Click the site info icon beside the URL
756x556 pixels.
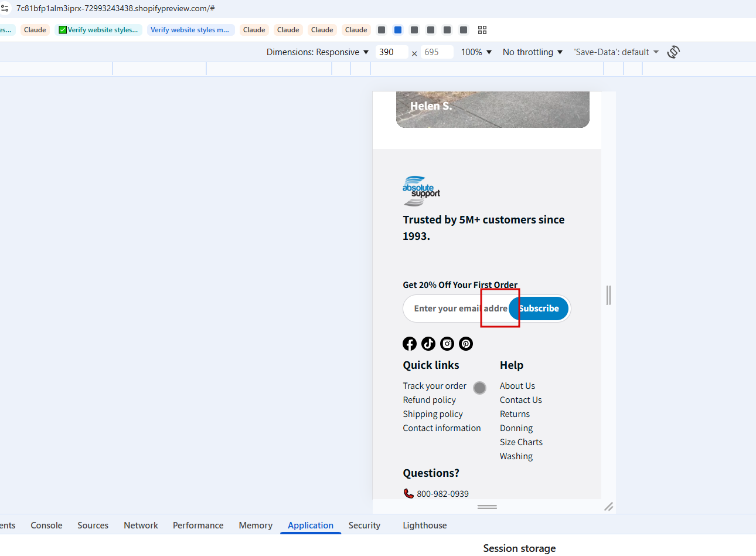pos(5,8)
